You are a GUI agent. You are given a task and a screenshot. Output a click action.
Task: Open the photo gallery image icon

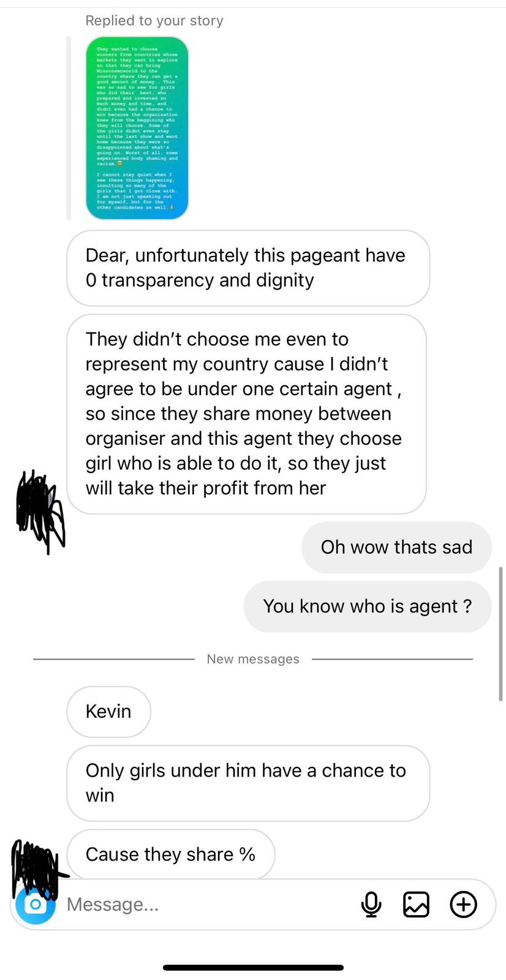pyautogui.click(x=416, y=904)
